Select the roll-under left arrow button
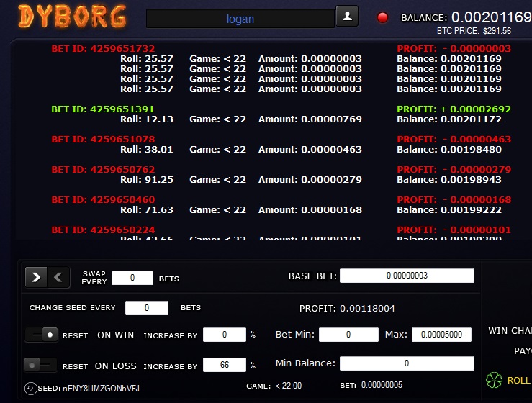 click(x=58, y=278)
